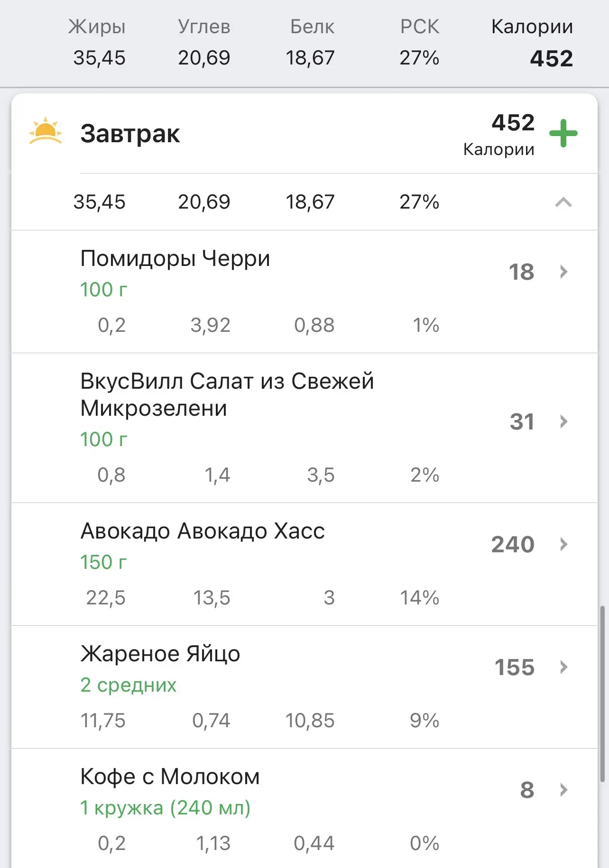Click the РСК column header
The image size is (609, 868).
(x=420, y=27)
